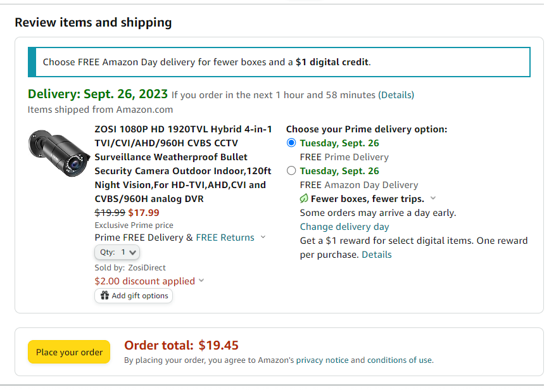Select FREE Amazon Day Delivery radio option
This screenshot has height=392, width=549.
pos(291,171)
